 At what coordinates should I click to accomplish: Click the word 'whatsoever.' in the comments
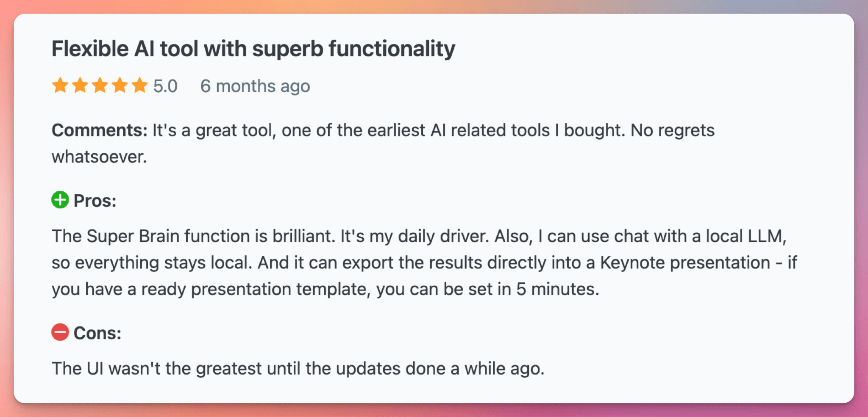click(99, 157)
